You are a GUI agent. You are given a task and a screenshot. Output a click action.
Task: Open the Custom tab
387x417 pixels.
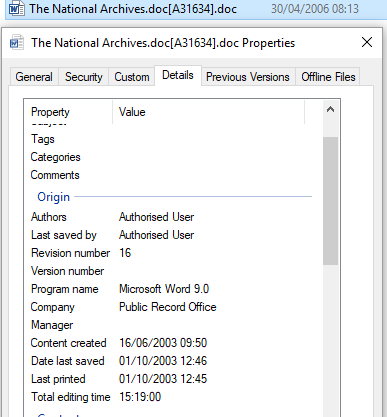[x=132, y=77]
